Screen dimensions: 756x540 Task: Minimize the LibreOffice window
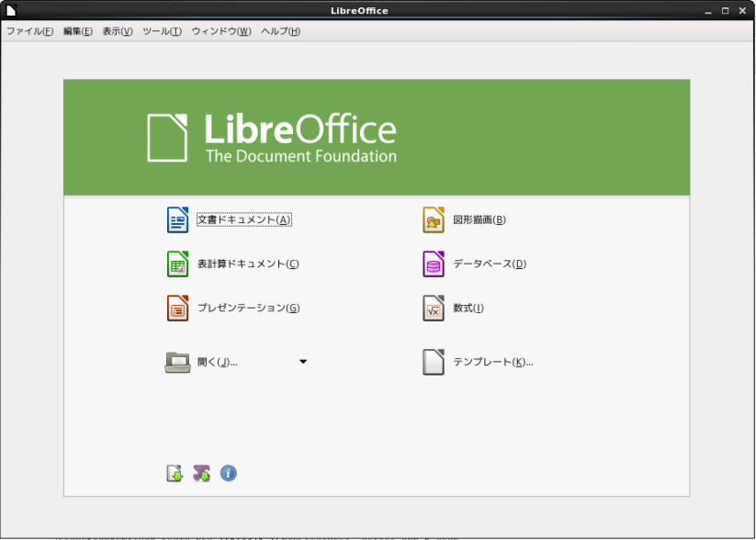[x=708, y=11]
